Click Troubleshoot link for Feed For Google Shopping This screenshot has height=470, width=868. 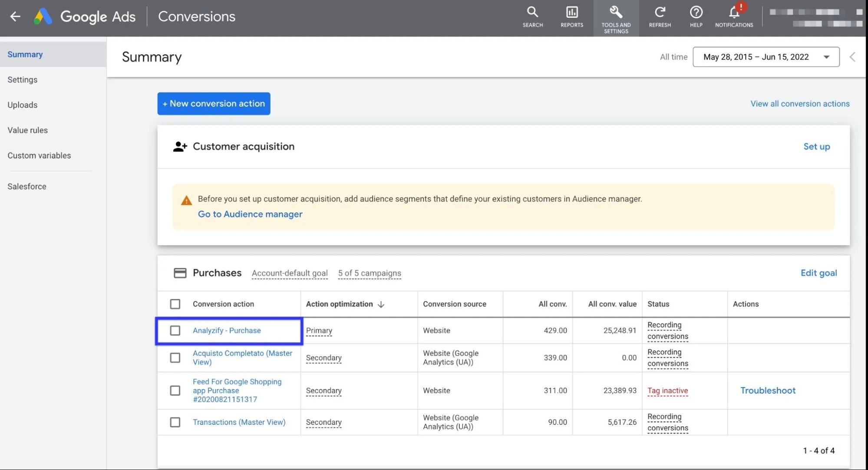click(767, 390)
